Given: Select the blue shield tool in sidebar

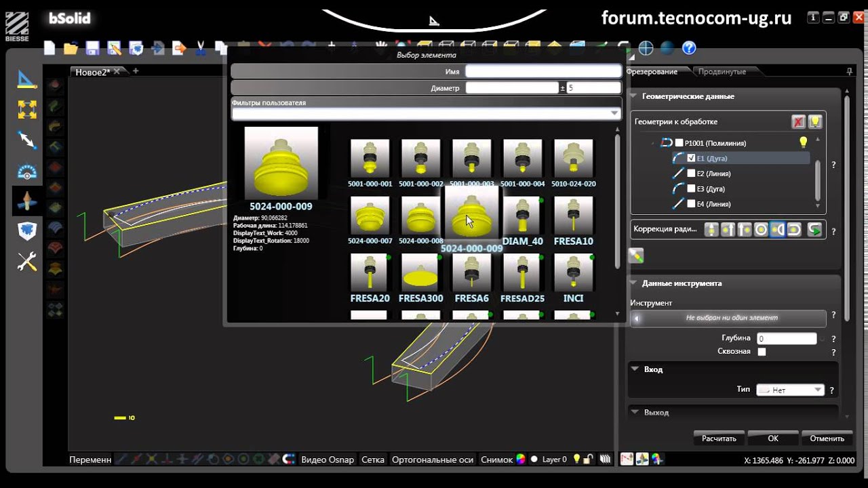Looking at the screenshot, I should tap(27, 231).
